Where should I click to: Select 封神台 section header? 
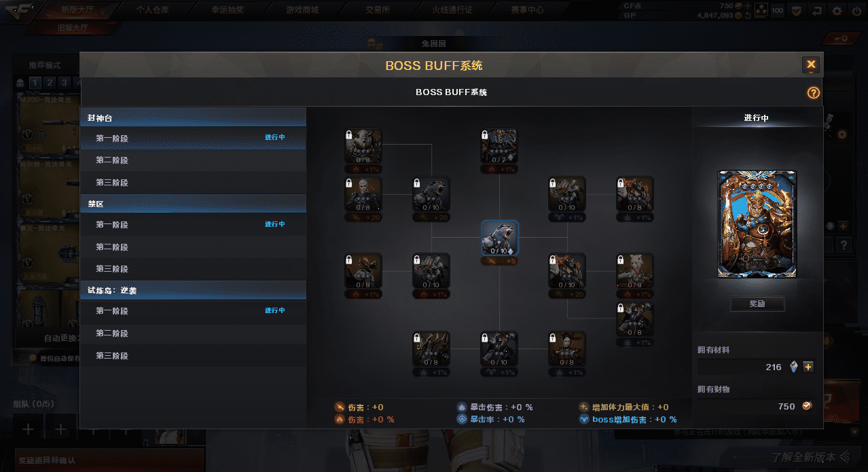click(x=193, y=118)
